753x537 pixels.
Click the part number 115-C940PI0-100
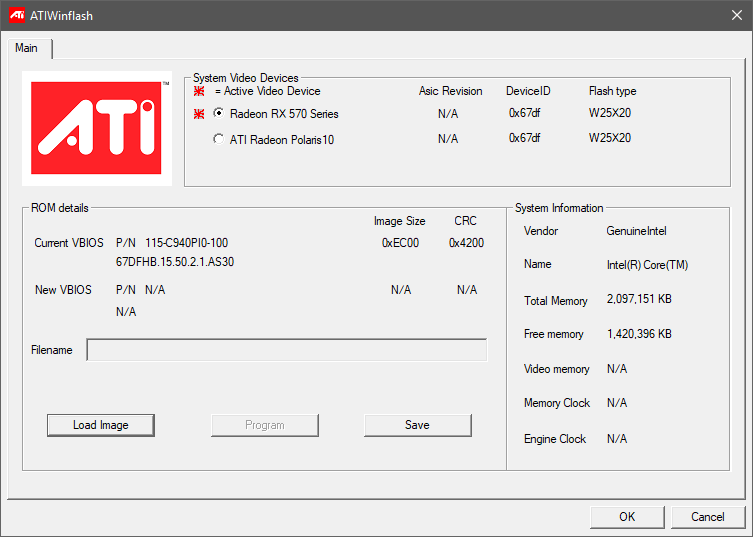click(186, 243)
